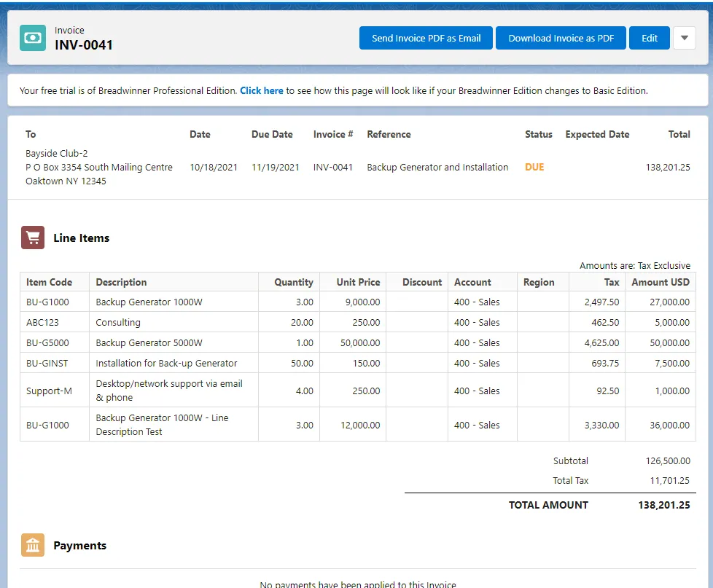713x588 pixels.
Task: Click the amount 27,000.00
Action: click(x=669, y=302)
